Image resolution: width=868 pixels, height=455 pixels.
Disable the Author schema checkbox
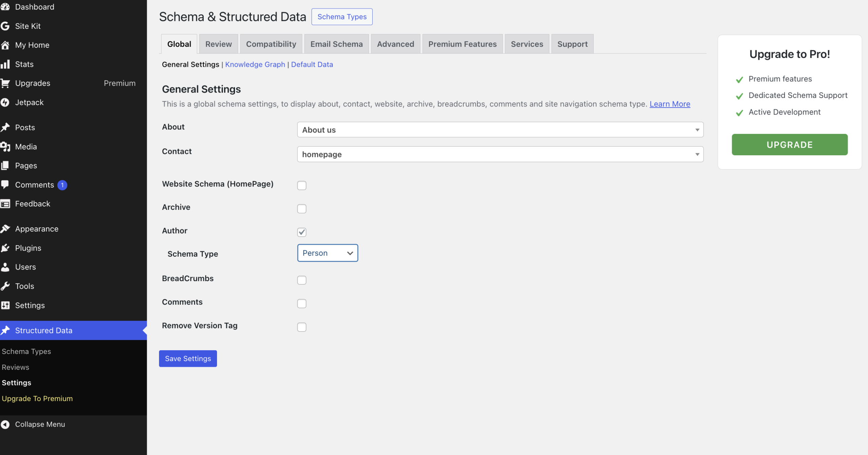[302, 232]
